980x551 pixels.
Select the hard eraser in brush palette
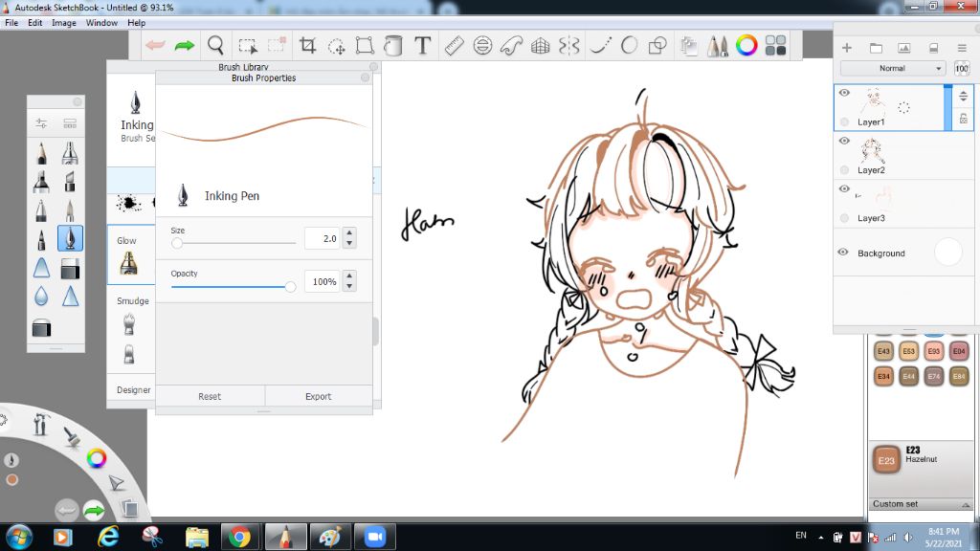(70, 268)
